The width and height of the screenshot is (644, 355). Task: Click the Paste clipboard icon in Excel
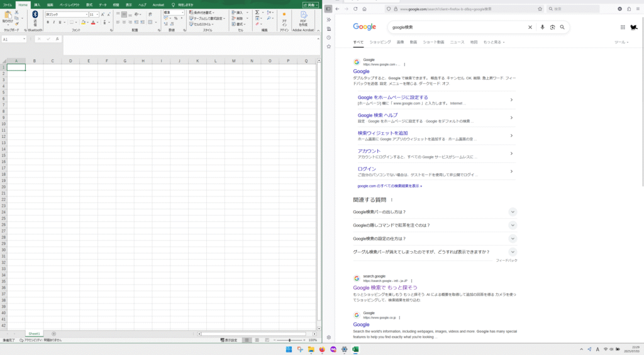pos(8,16)
